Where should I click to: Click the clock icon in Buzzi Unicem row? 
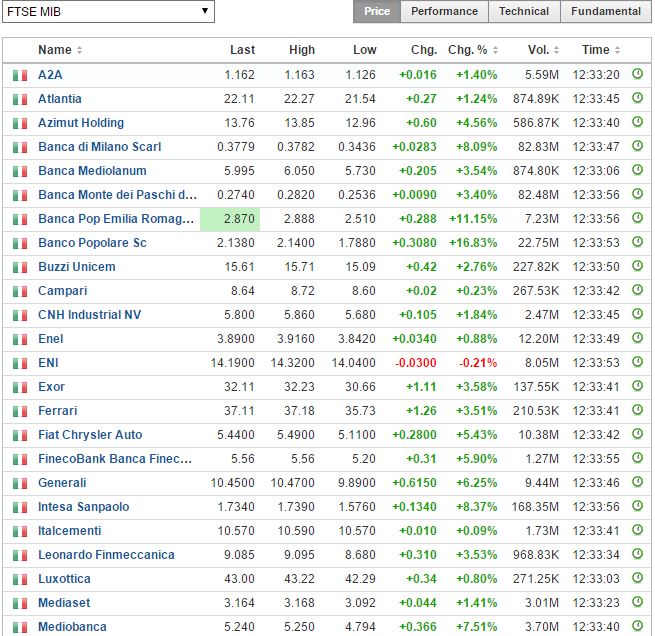click(x=637, y=266)
